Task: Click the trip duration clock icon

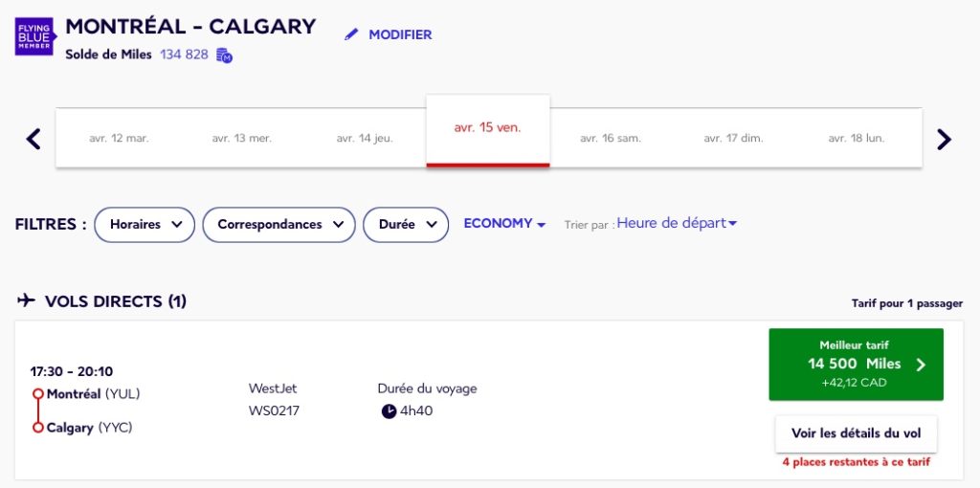Action: [x=389, y=411]
